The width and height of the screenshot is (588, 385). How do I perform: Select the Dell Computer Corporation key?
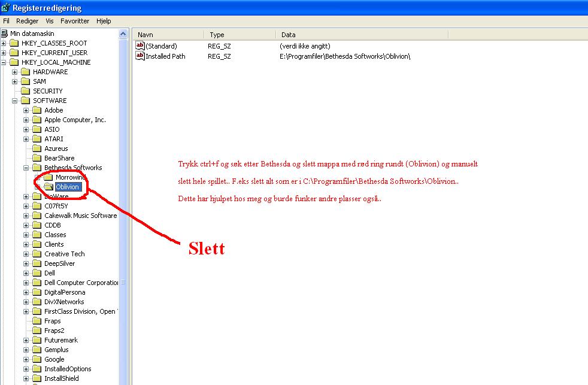click(x=81, y=283)
